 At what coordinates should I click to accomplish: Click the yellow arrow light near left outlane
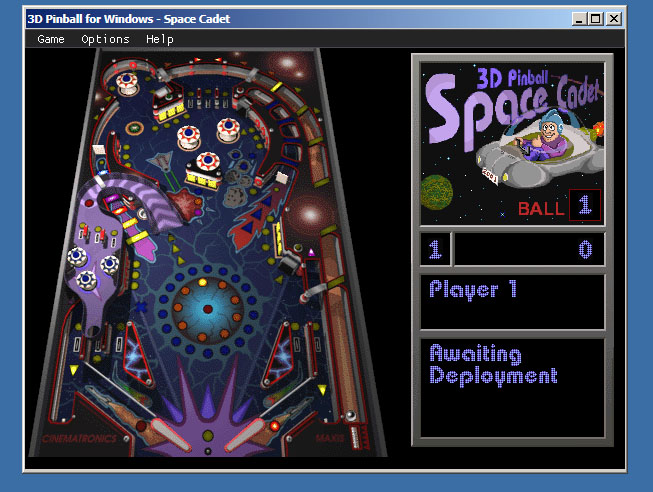(74, 369)
